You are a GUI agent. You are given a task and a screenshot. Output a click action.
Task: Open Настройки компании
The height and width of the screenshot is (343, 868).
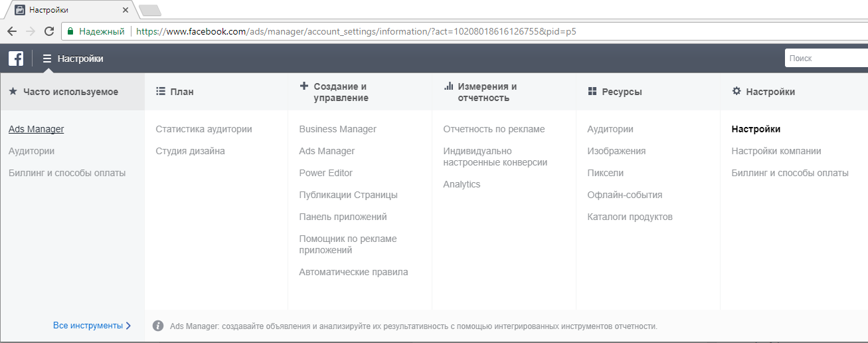pyautogui.click(x=776, y=151)
